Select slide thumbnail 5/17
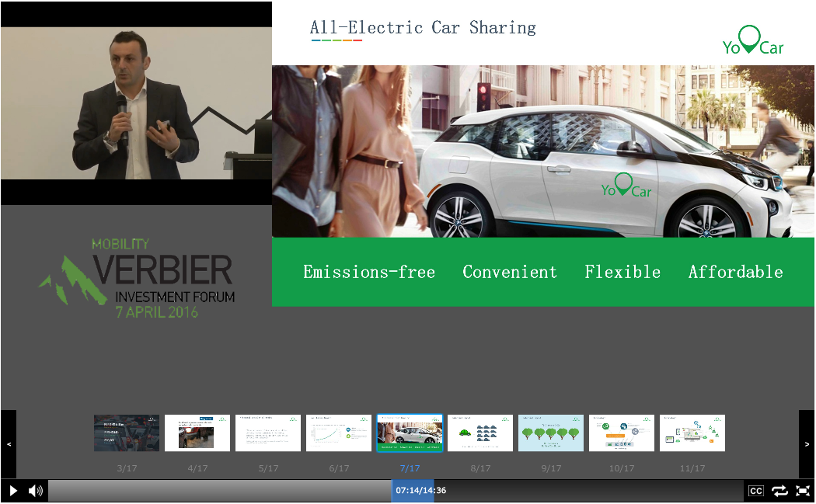This screenshot has width=816, height=504. [x=268, y=433]
